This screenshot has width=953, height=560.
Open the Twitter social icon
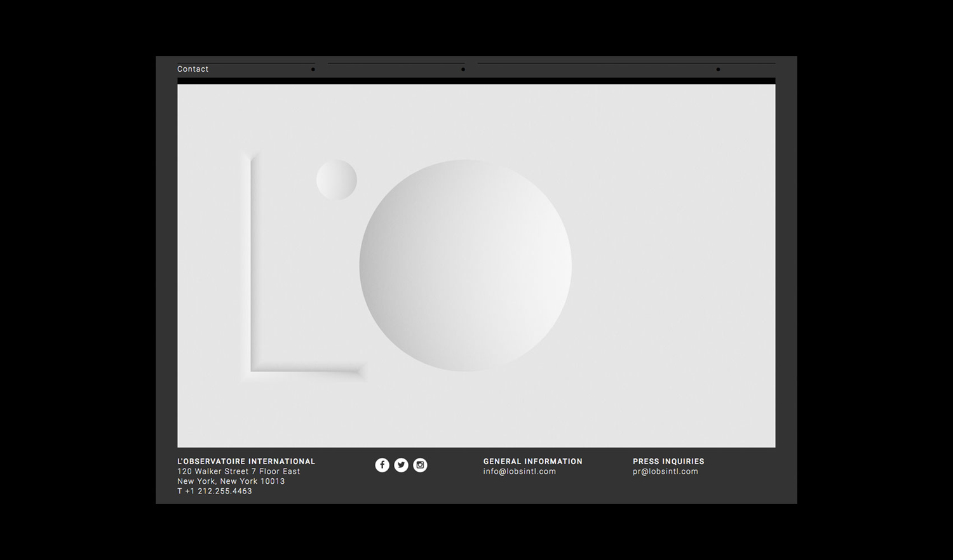tap(401, 465)
